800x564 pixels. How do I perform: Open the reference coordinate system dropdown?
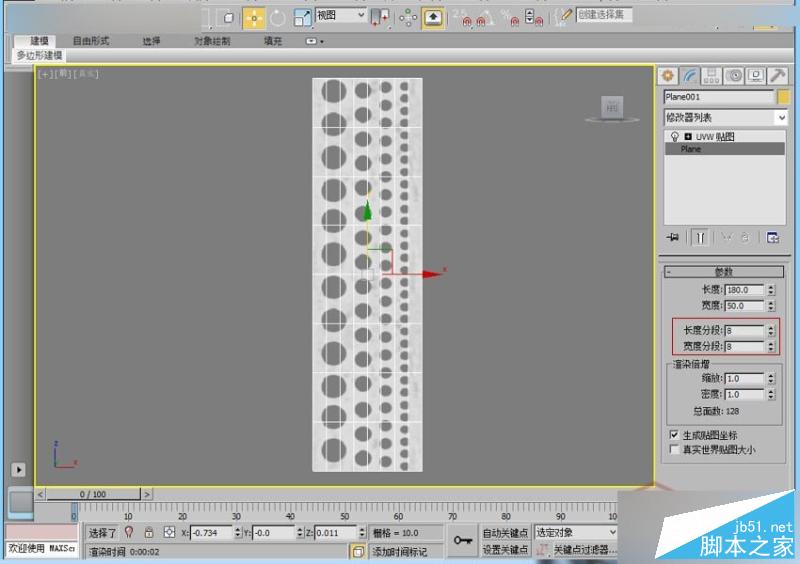click(x=341, y=15)
